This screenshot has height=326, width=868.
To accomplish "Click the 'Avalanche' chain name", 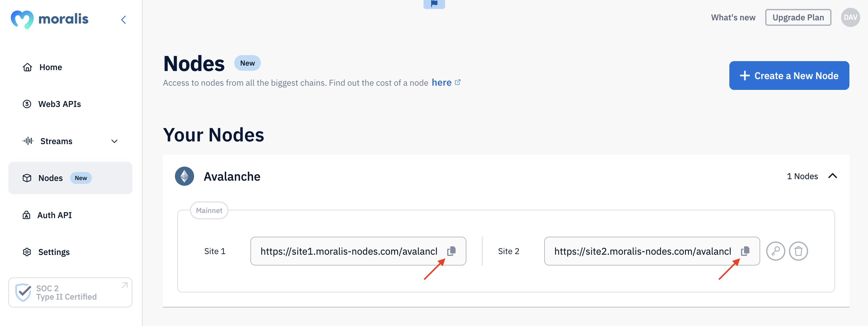I will [x=232, y=176].
